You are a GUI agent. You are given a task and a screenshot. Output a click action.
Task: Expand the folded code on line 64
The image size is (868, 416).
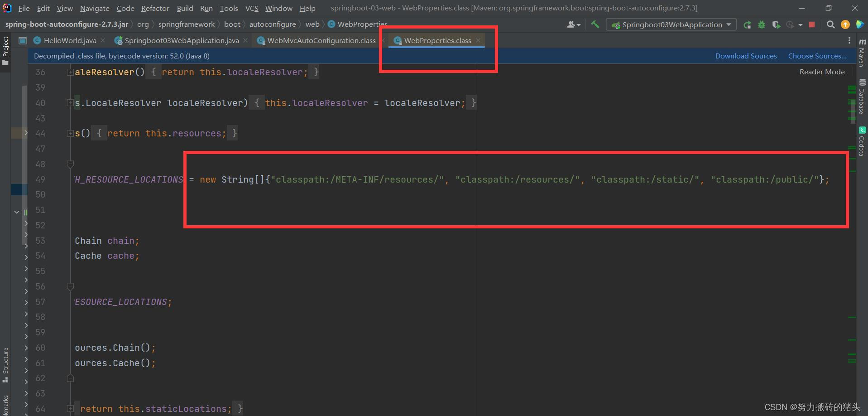tap(70, 409)
